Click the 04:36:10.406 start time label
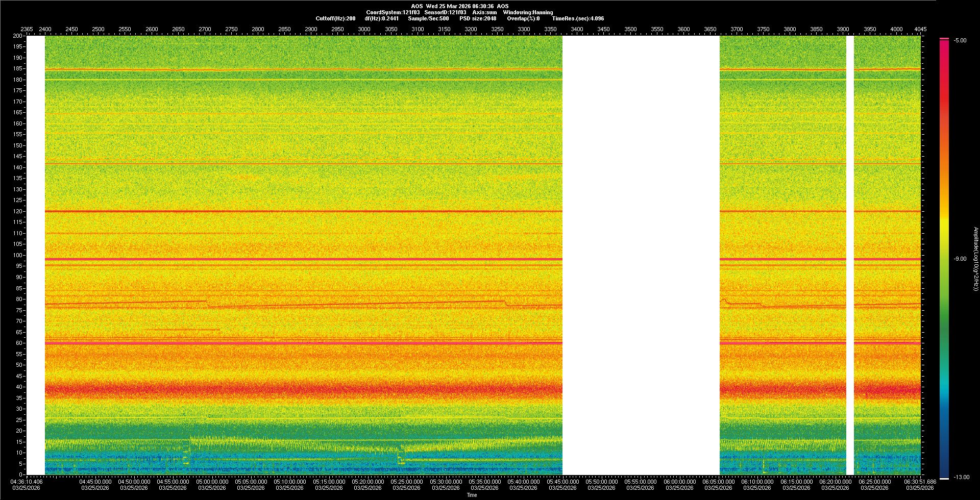This screenshot has height=500, width=980. (27, 482)
